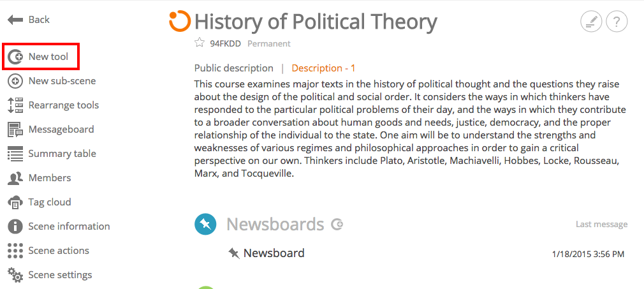
Task: Add a new newsboard via plus icon
Action: pyautogui.click(x=337, y=225)
